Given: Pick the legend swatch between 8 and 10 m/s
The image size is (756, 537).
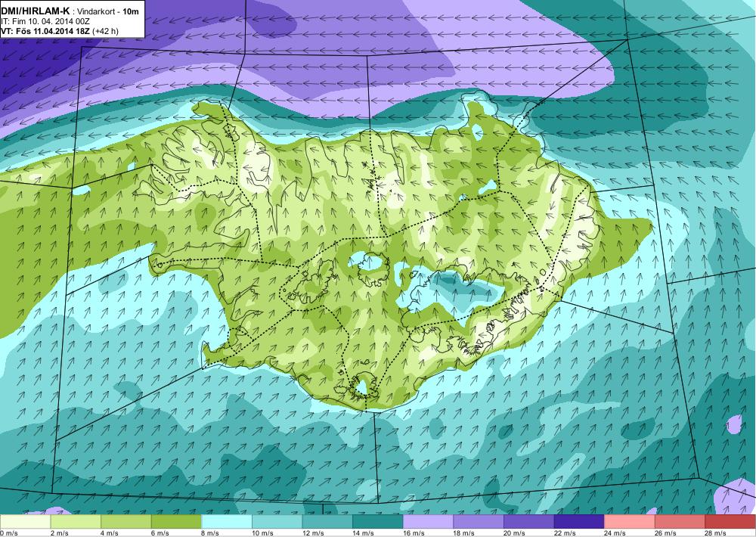Looking at the screenshot, I should point(227,522).
